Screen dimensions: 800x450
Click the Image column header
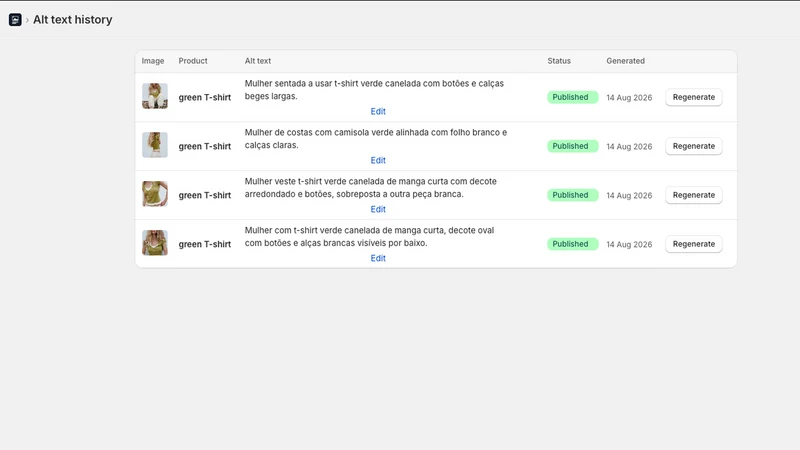(153, 61)
